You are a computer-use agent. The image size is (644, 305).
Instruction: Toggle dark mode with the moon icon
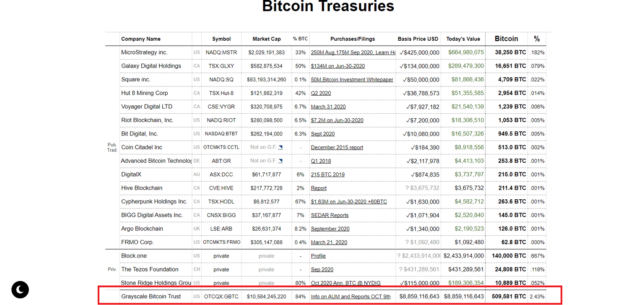click(20, 289)
